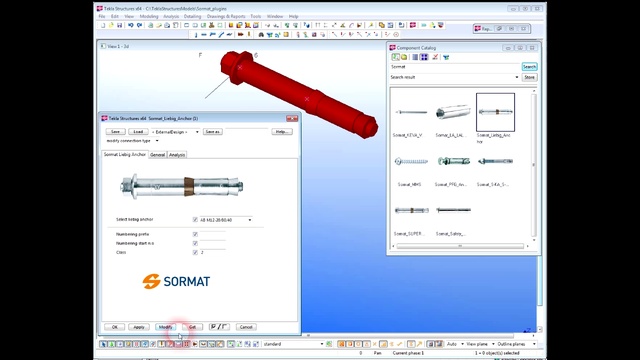Click the Redo arrow icon
Image resolution: width=640 pixels, height=360 pixels.
tap(139, 25)
